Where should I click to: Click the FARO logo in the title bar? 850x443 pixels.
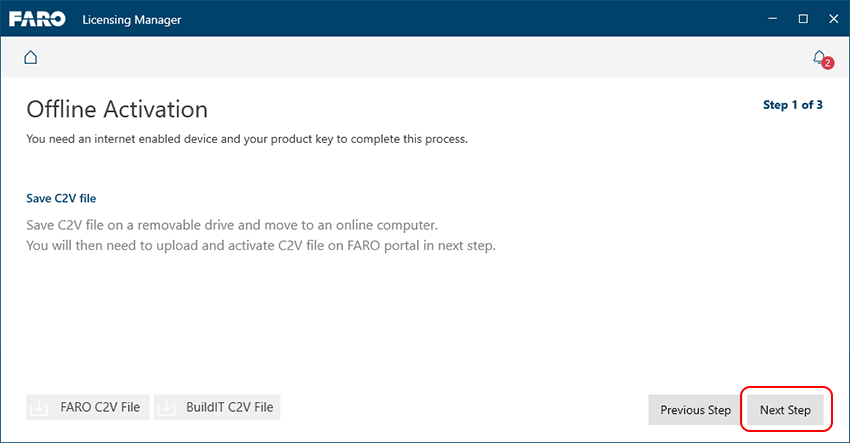tap(37, 19)
